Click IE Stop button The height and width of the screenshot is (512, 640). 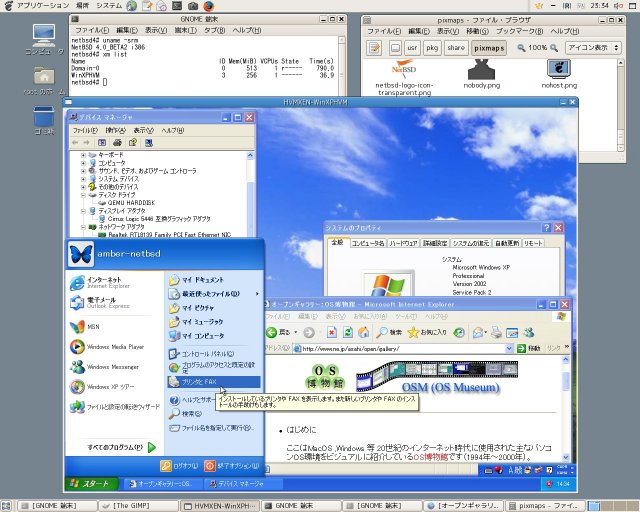click(x=331, y=332)
